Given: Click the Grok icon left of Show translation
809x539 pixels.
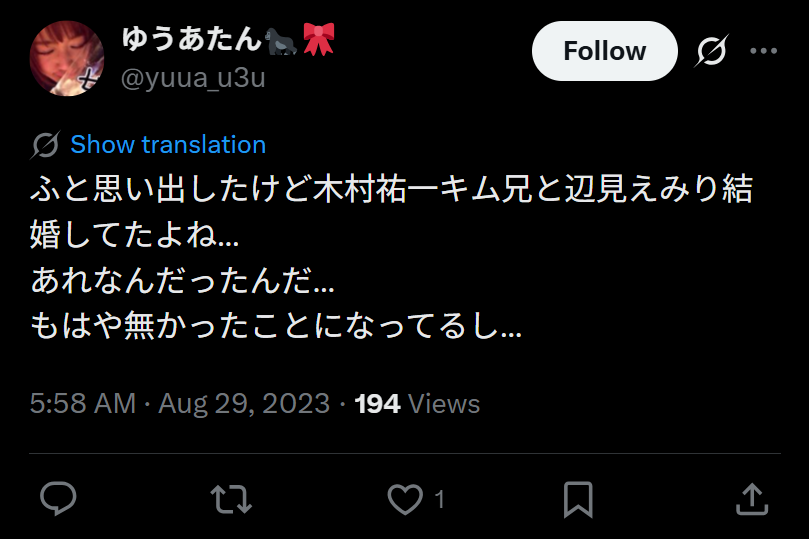Looking at the screenshot, I should pyautogui.click(x=45, y=145).
